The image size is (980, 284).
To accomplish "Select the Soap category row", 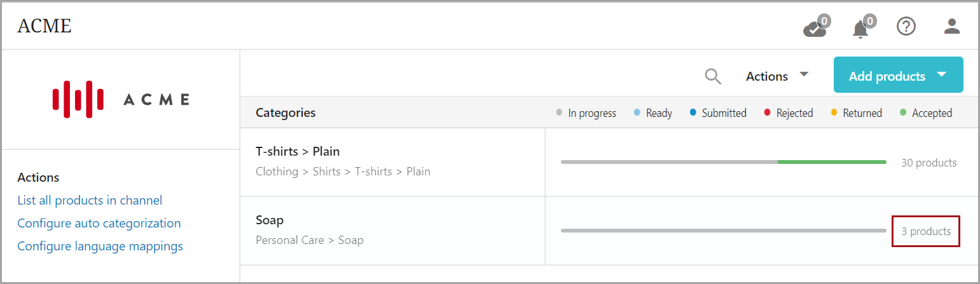I will [270, 220].
